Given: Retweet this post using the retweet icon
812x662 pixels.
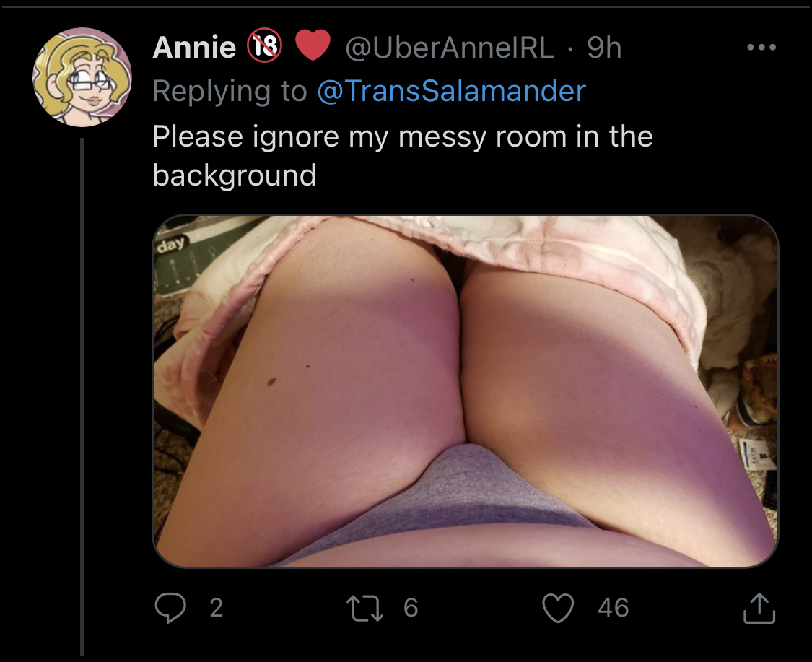Looking at the screenshot, I should [364, 608].
